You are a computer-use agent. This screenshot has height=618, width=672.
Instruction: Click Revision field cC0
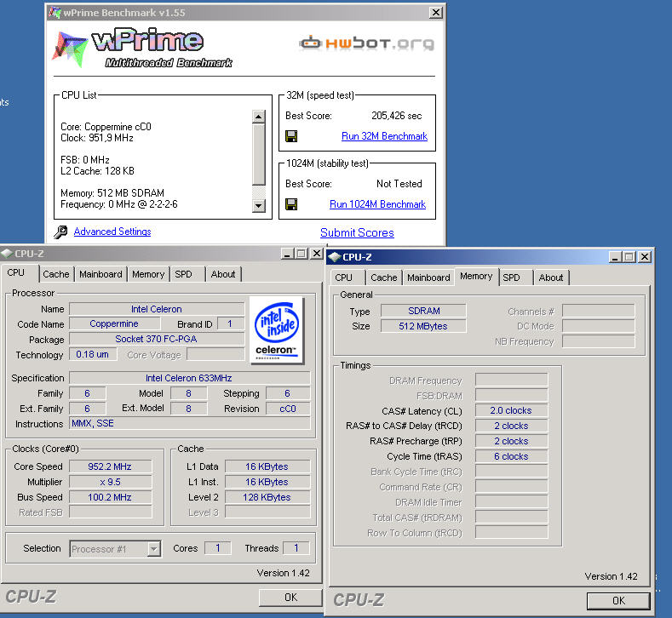pyautogui.click(x=288, y=409)
